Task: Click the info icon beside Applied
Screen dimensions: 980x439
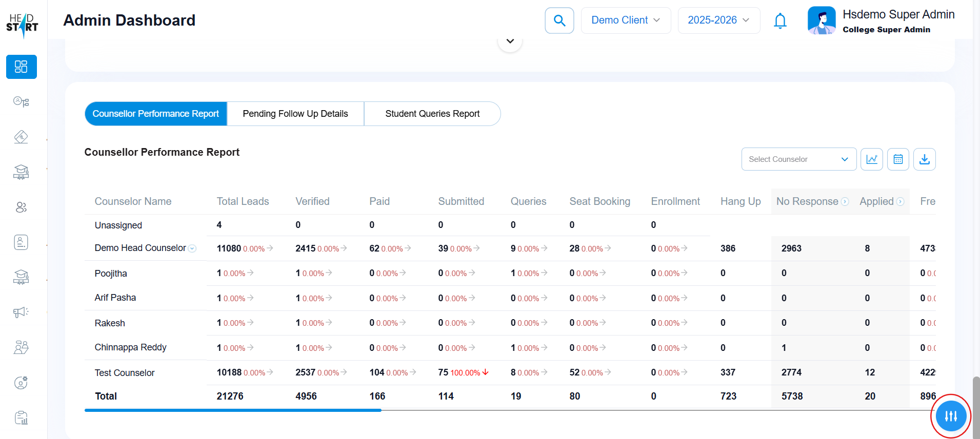Action: pyautogui.click(x=900, y=202)
